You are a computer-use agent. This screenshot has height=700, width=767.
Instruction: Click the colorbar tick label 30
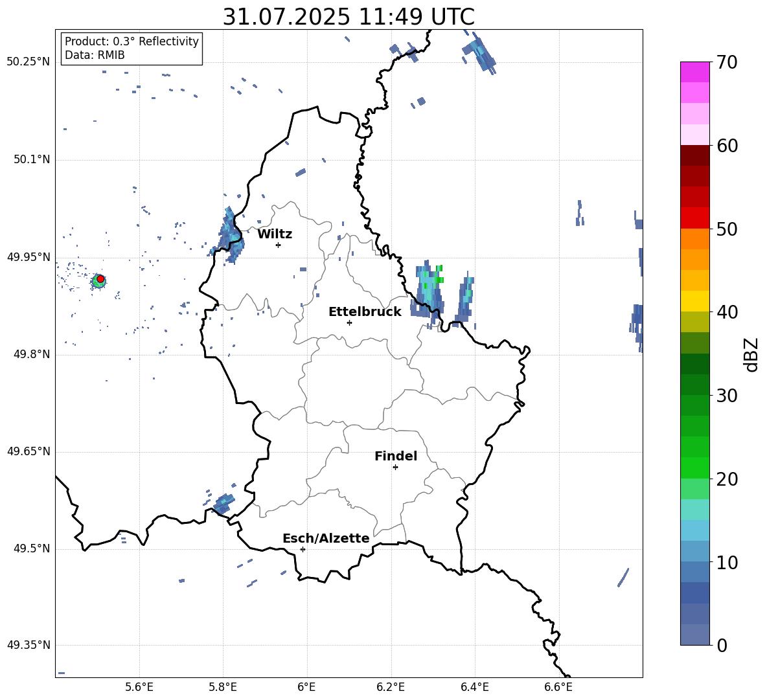(x=727, y=396)
